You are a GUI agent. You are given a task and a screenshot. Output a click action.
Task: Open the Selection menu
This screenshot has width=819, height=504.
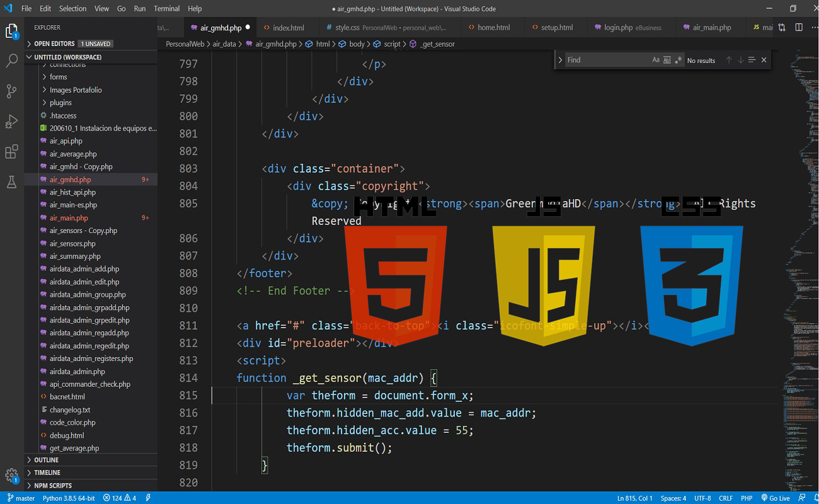pyautogui.click(x=73, y=9)
